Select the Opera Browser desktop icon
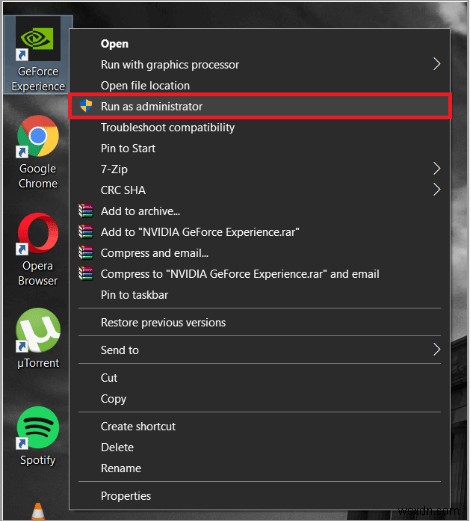 coord(38,250)
